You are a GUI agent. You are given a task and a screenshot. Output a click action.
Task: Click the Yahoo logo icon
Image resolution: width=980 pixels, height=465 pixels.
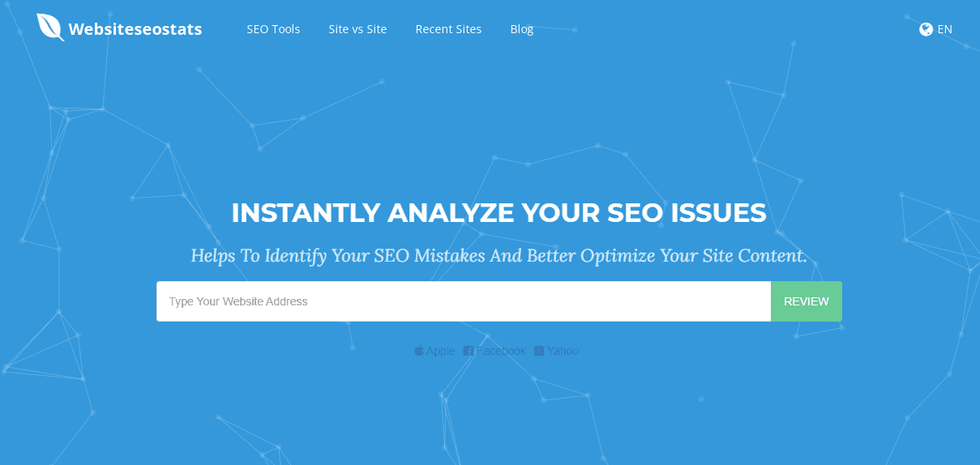click(539, 351)
